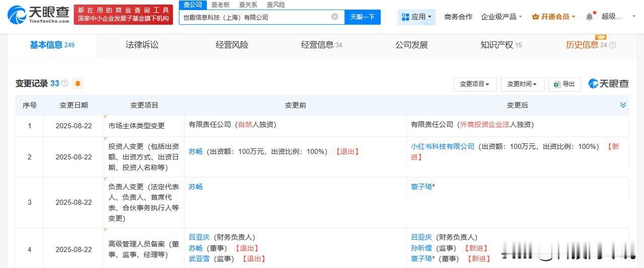
Task: Open 武亚雪 supervisor link
Action: (199, 258)
